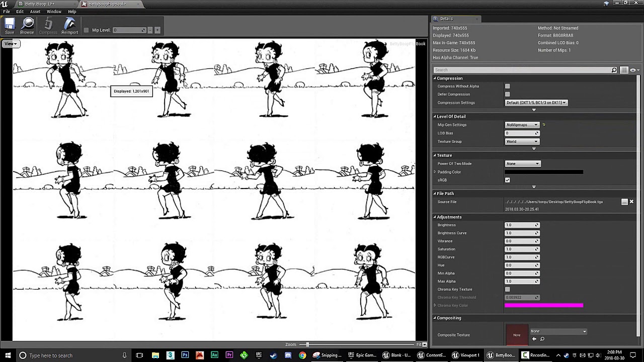Click the Brightness value field
This screenshot has height=362, width=644.
522,225
